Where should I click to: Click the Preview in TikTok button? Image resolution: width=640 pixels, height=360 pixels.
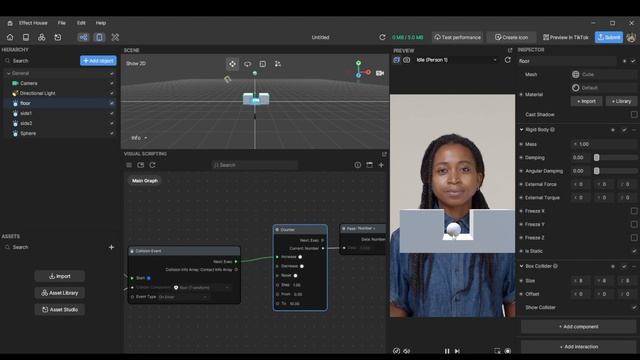click(566, 37)
